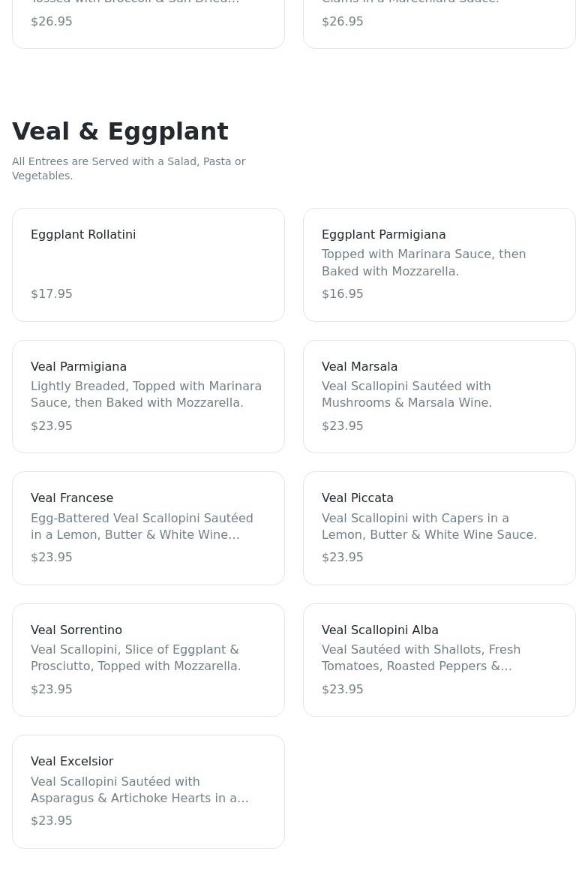This screenshot has height=869, width=588.
Task: Click Veal Sorrentino's eggplant and prosciutto description
Action: [136, 658]
